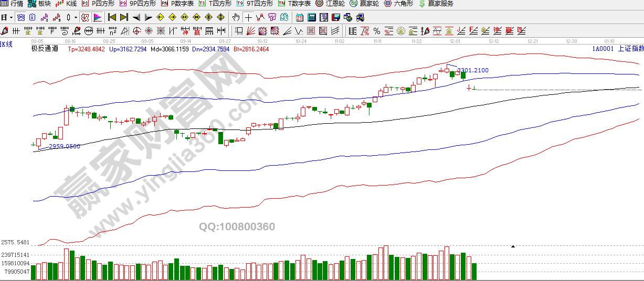Open the 板块 sector menu

40,4
